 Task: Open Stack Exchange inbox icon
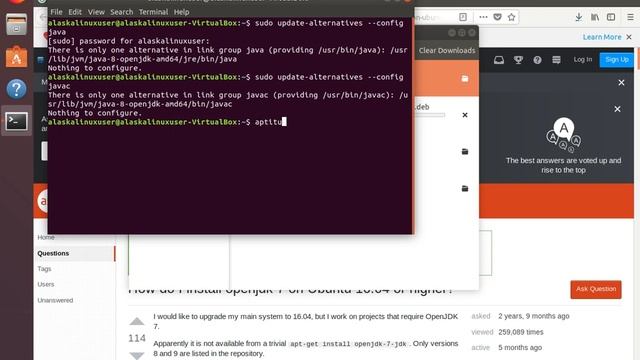coord(499,60)
